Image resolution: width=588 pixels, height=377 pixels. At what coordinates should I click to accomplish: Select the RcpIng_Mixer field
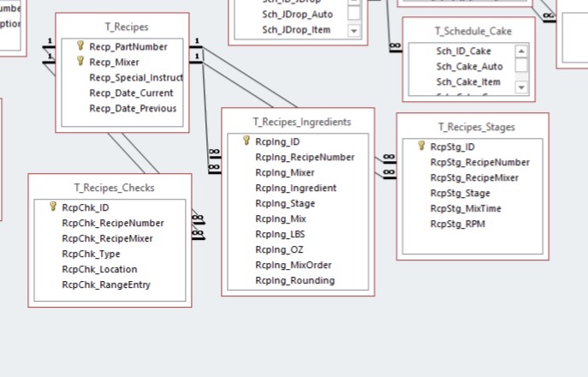(285, 173)
